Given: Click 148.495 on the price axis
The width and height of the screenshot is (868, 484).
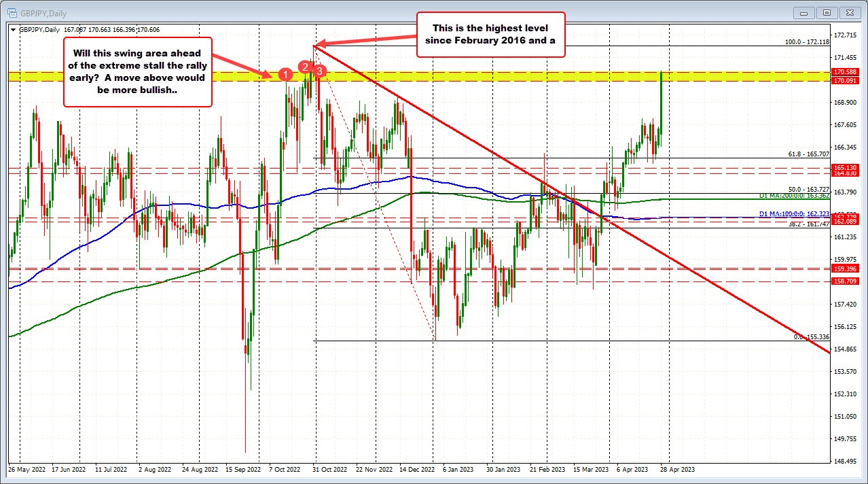Looking at the screenshot, I should 846,461.
